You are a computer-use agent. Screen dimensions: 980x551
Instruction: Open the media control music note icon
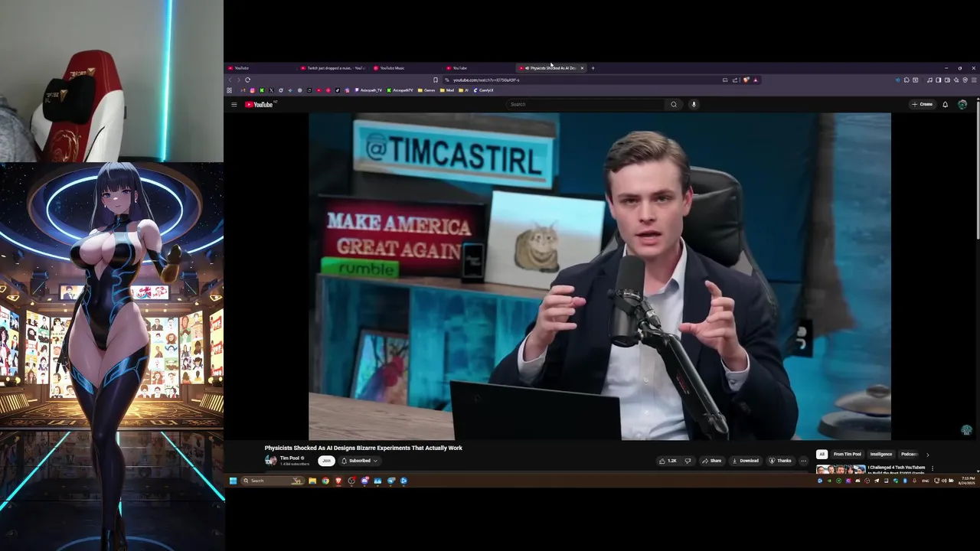point(929,80)
